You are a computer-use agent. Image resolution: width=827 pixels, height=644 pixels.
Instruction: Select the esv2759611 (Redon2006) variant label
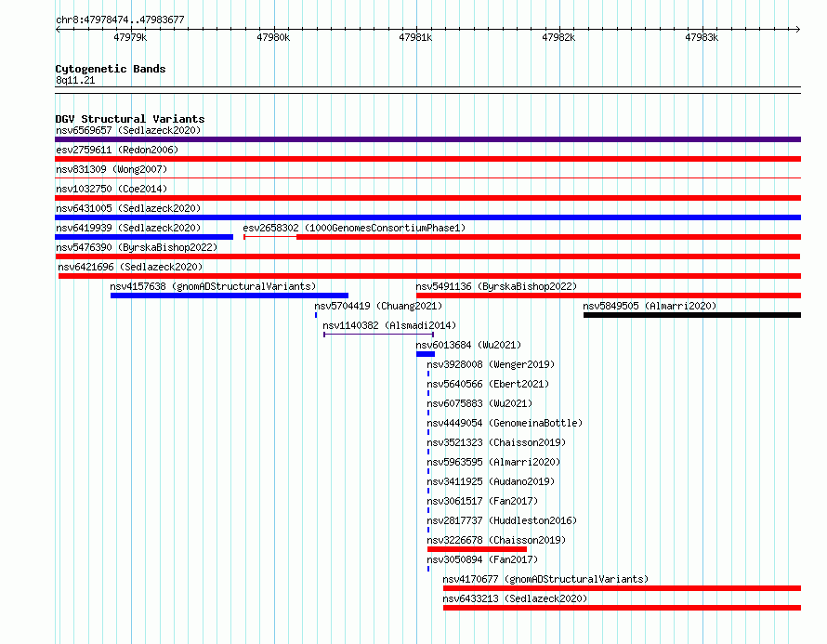[x=117, y=150]
